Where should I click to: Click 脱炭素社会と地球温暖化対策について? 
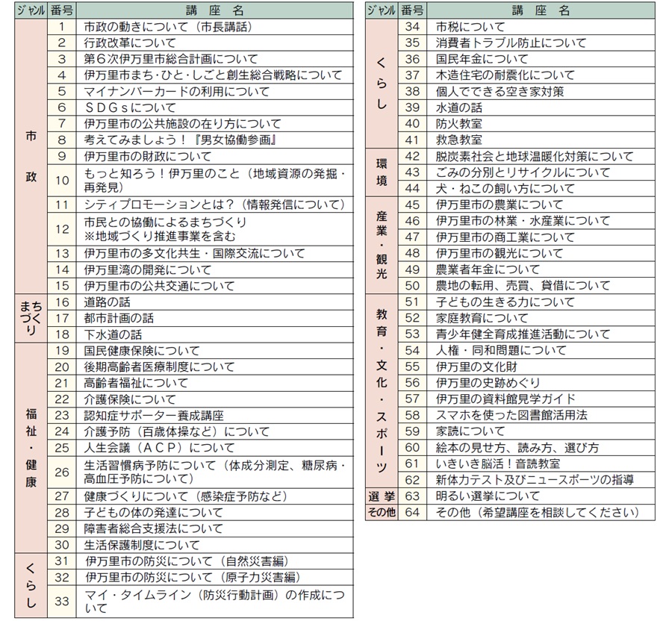click(535, 157)
